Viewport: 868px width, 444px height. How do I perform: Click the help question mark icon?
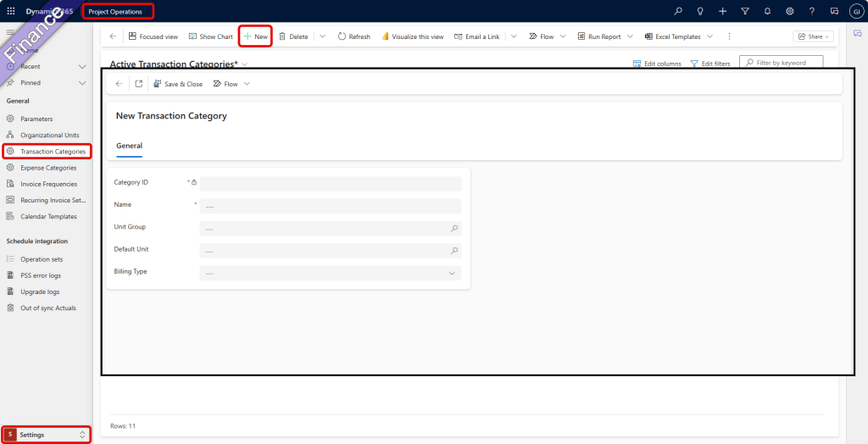pyautogui.click(x=812, y=11)
